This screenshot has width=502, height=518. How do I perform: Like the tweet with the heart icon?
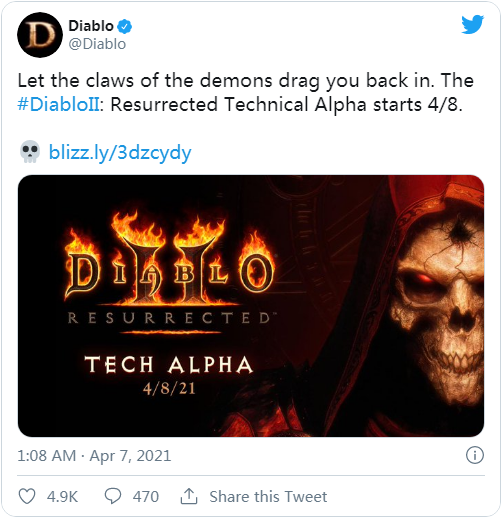tap(27, 496)
